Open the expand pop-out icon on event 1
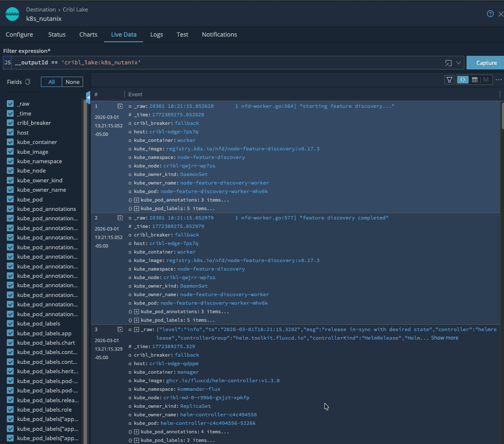The height and width of the screenshot is (444, 504). point(120,106)
